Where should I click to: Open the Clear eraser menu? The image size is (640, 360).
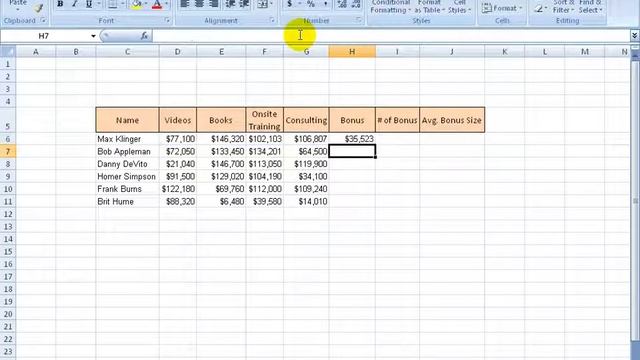540,8
